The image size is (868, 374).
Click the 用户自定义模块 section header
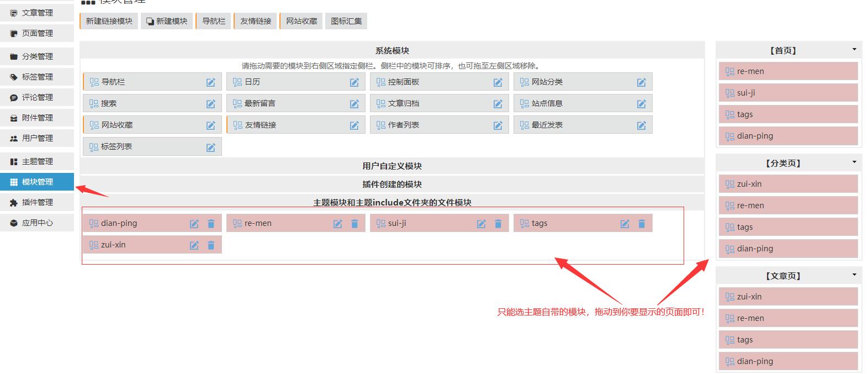tap(392, 166)
